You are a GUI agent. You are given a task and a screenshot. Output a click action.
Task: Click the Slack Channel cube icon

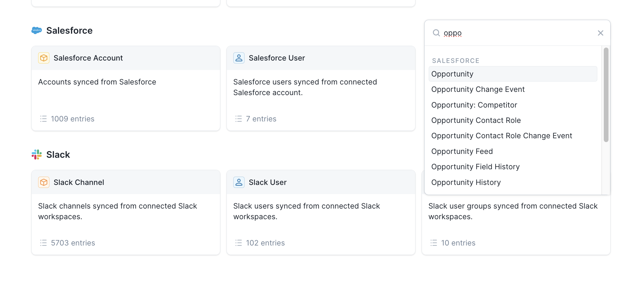44,182
